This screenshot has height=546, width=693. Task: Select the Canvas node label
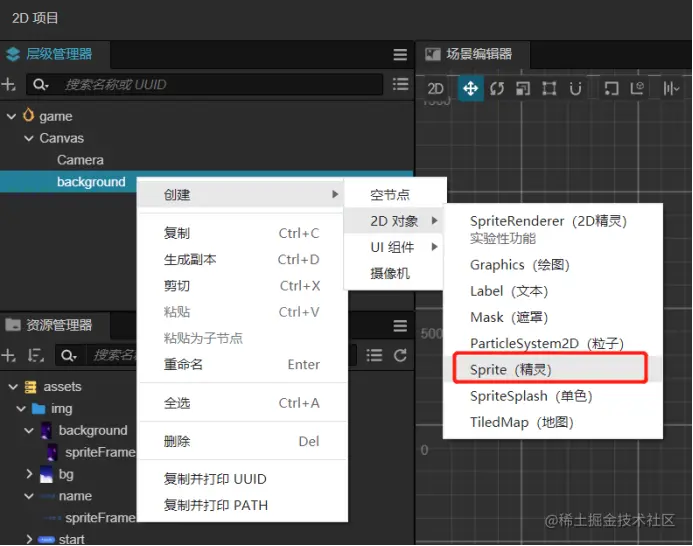(61, 138)
